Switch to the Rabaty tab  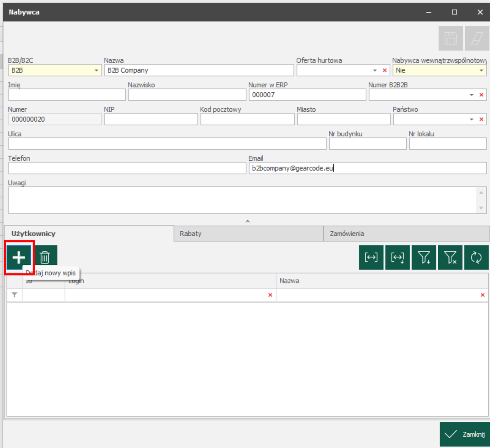[248, 234]
